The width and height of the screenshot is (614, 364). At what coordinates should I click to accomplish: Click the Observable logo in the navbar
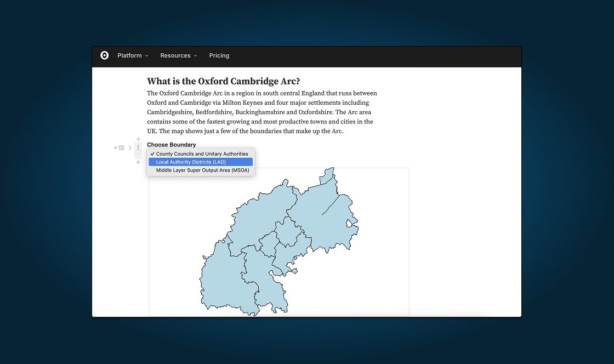tap(104, 55)
